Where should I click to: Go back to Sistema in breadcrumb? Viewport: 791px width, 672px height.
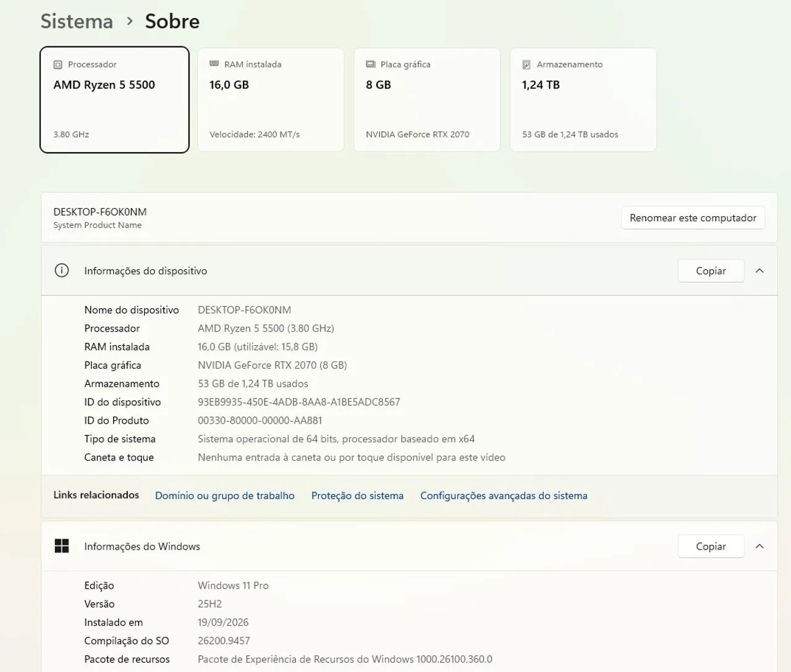(77, 21)
